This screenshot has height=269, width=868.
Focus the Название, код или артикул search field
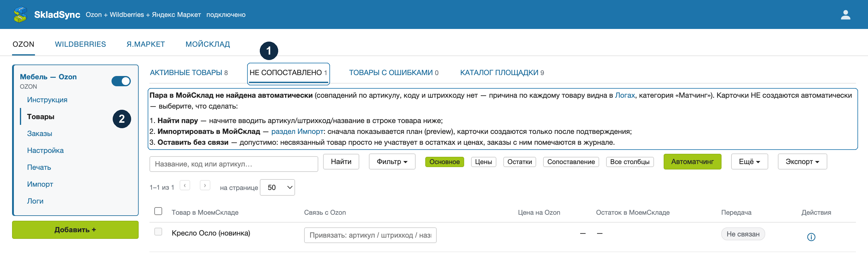234,164
